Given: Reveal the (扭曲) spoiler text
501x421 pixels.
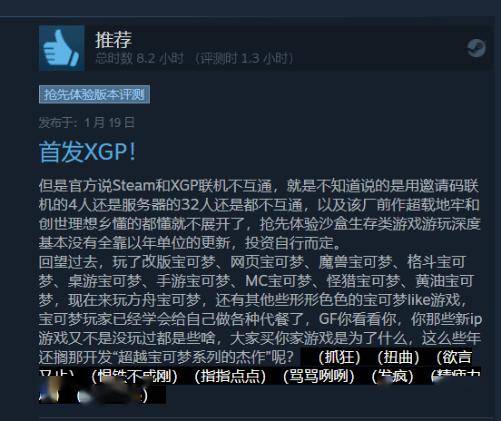Looking at the screenshot, I should point(398,357).
